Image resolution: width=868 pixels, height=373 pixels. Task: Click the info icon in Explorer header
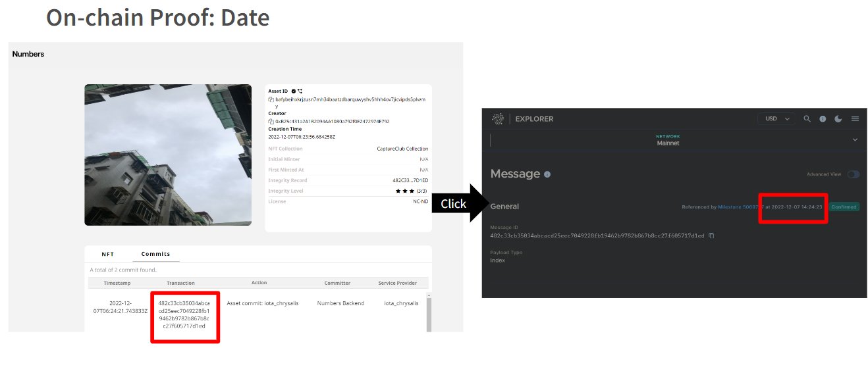coord(823,119)
